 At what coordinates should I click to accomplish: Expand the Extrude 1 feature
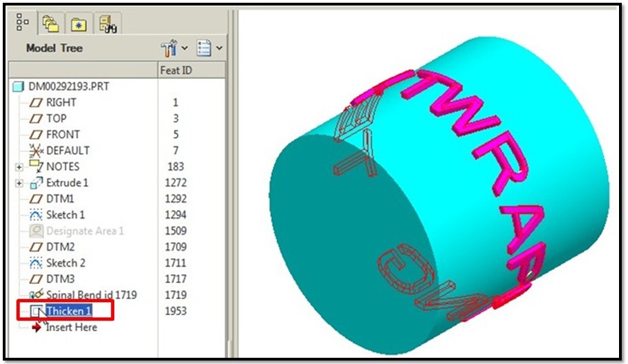coord(19,184)
